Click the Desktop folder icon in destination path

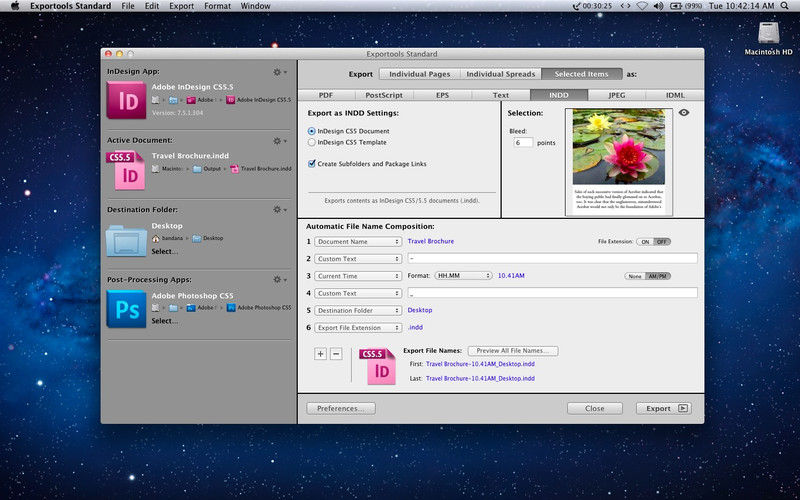coord(196,238)
